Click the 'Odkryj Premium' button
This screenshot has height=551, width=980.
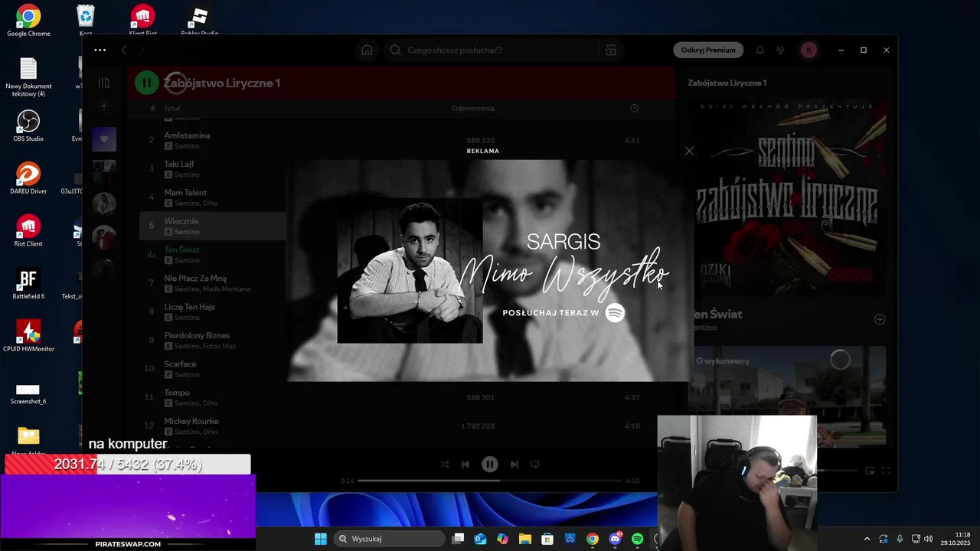[x=708, y=51]
